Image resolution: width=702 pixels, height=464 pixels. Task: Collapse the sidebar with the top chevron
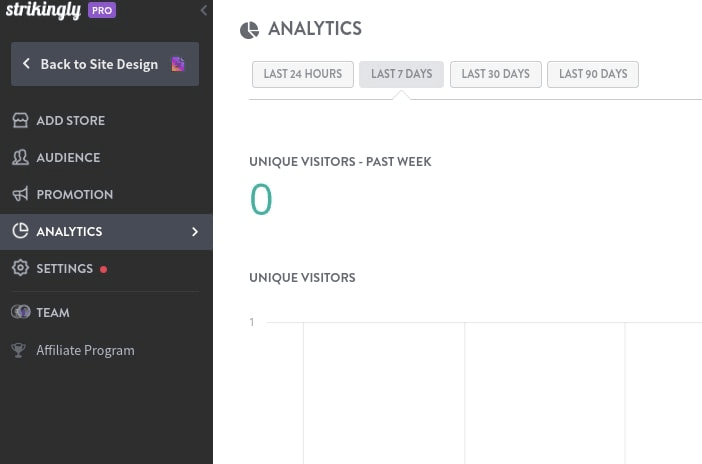click(204, 10)
